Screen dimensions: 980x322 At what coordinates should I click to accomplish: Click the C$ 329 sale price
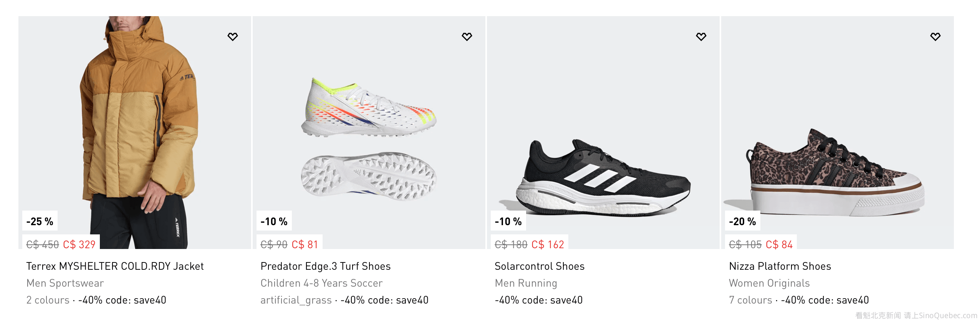click(79, 244)
